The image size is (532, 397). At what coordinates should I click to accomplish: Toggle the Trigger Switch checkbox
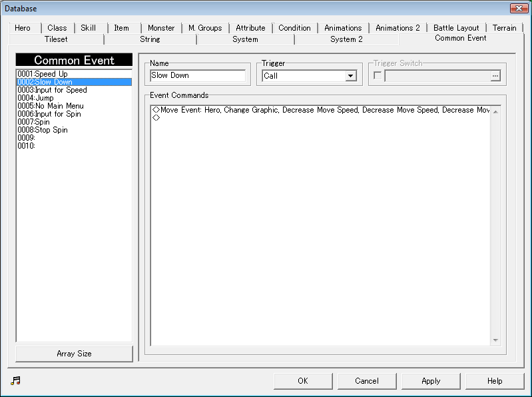pos(378,76)
